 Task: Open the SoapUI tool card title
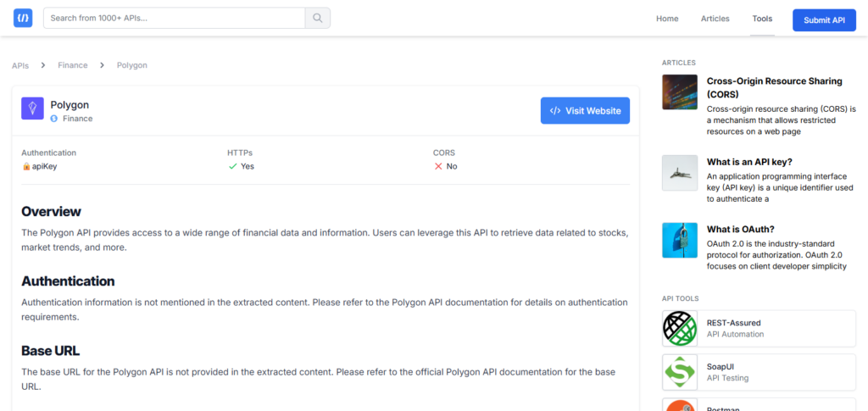[x=722, y=367]
